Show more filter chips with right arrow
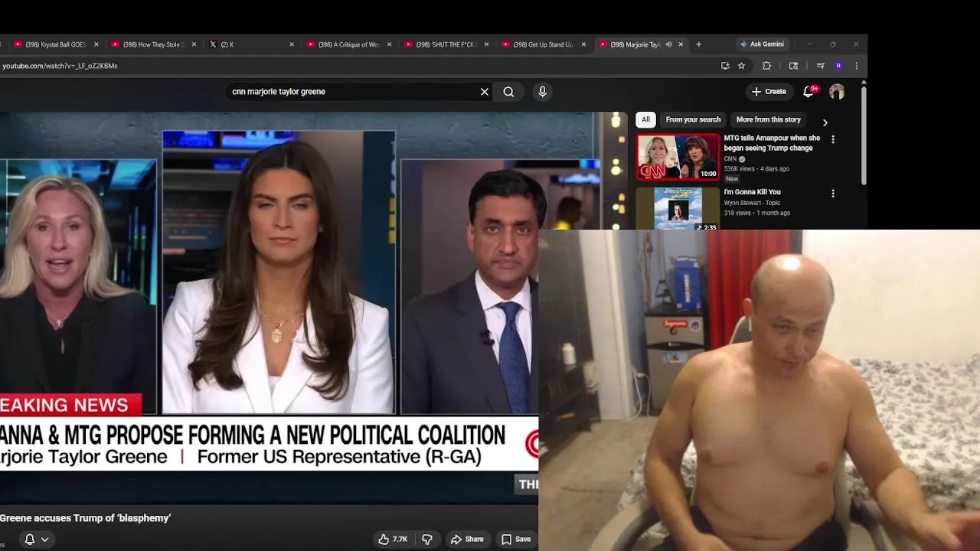The height and width of the screenshot is (551, 980). coord(825,122)
